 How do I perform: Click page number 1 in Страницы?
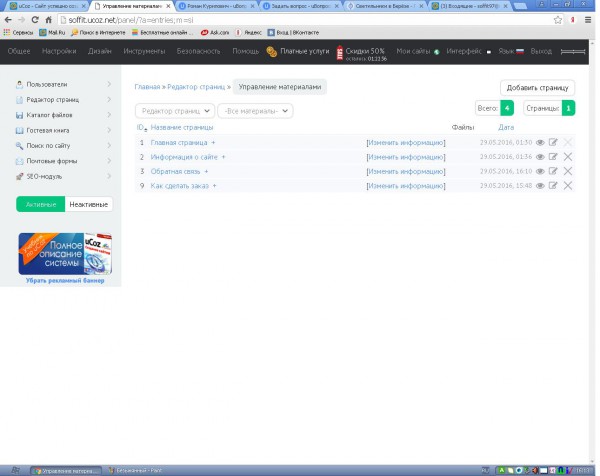568,108
